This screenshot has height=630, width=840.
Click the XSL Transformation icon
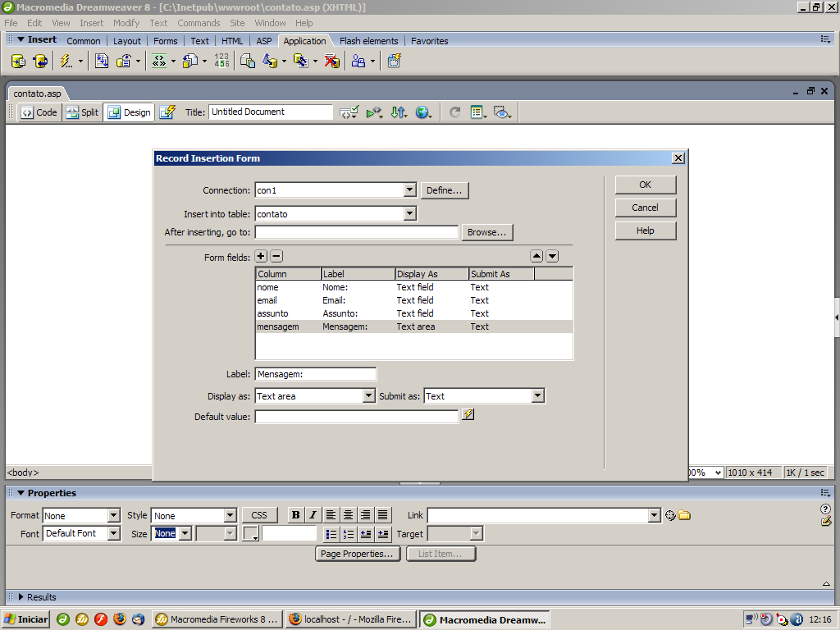tap(395, 61)
